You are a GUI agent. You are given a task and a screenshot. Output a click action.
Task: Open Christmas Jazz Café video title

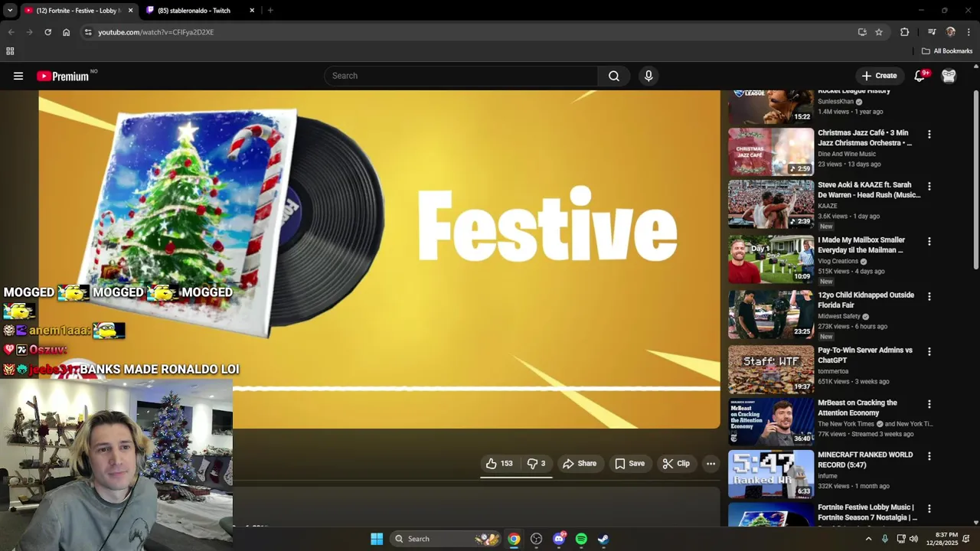pos(864,138)
